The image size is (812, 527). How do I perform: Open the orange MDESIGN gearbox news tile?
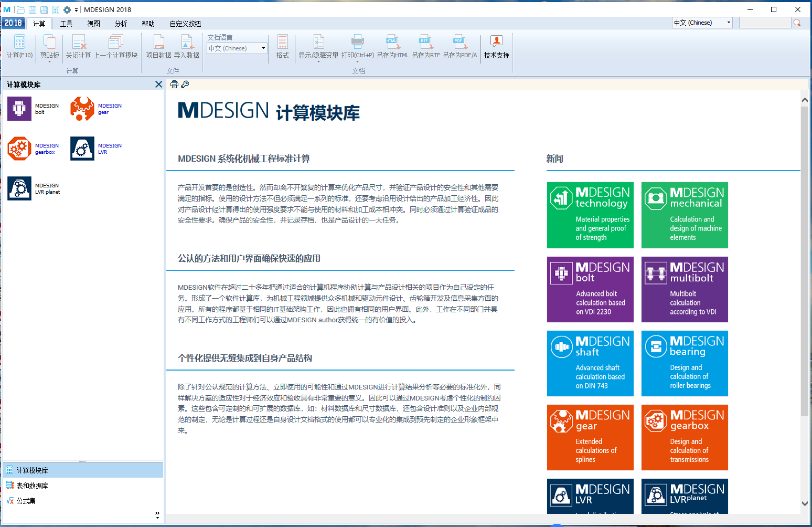pyautogui.click(x=685, y=437)
